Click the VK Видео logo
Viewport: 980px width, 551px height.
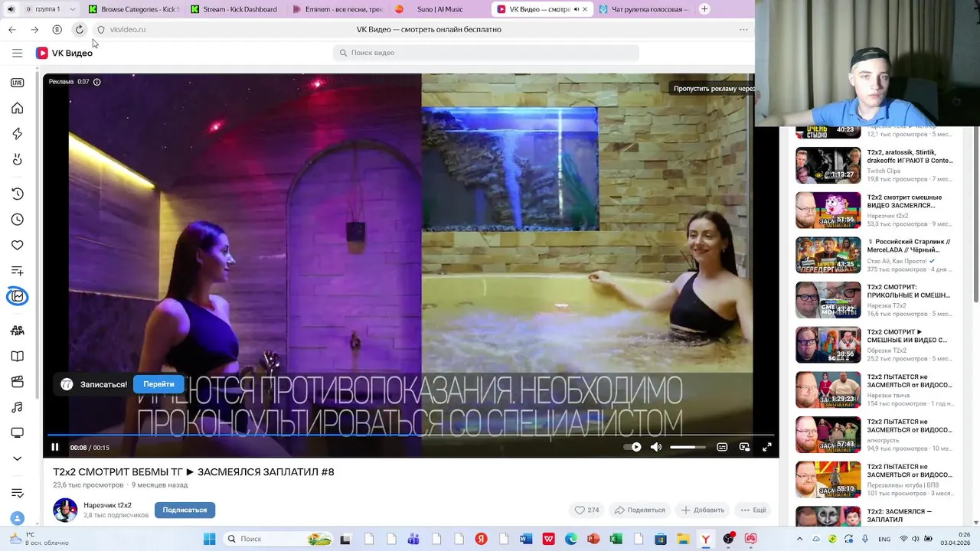pyautogui.click(x=64, y=53)
